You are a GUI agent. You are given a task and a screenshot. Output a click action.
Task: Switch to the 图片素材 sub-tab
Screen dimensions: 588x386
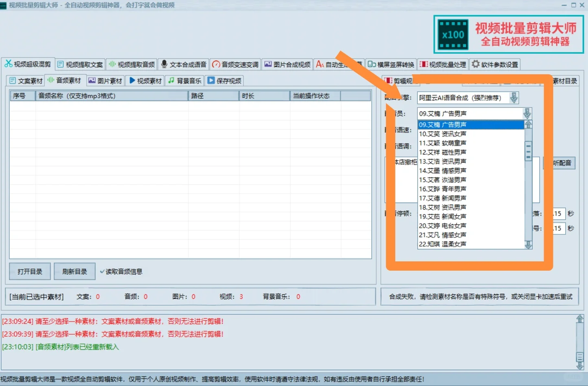click(105, 81)
